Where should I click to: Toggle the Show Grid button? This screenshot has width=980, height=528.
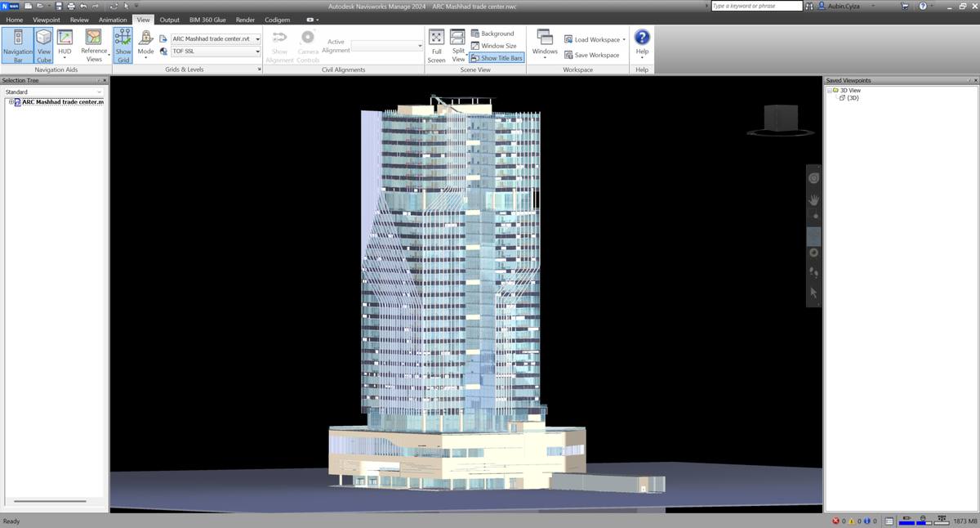pyautogui.click(x=123, y=46)
